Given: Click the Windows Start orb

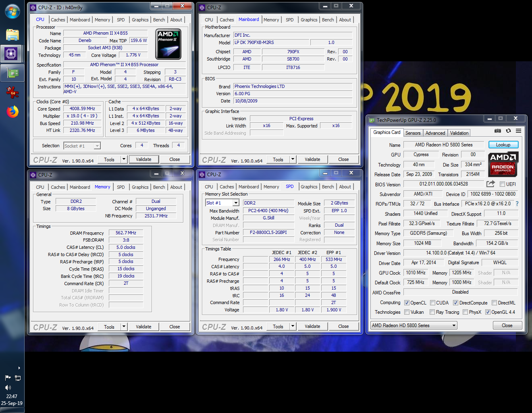Looking at the screenshot, I should (x=12, y=12).
